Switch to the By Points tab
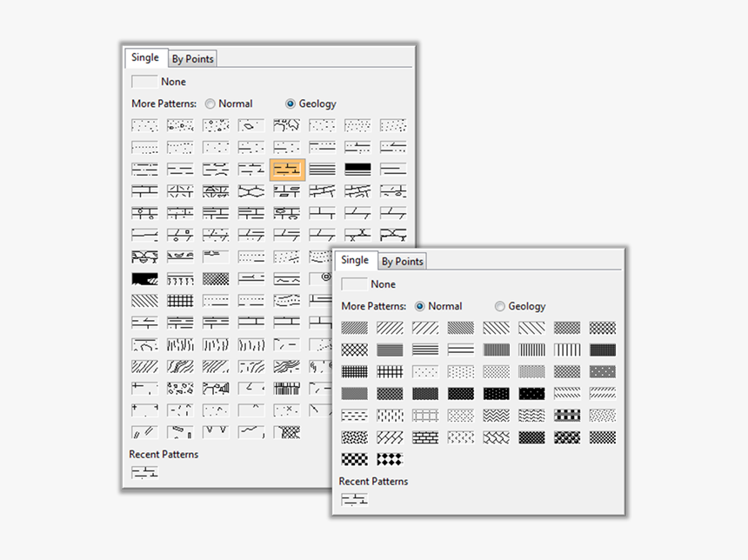 click(402, 261)
